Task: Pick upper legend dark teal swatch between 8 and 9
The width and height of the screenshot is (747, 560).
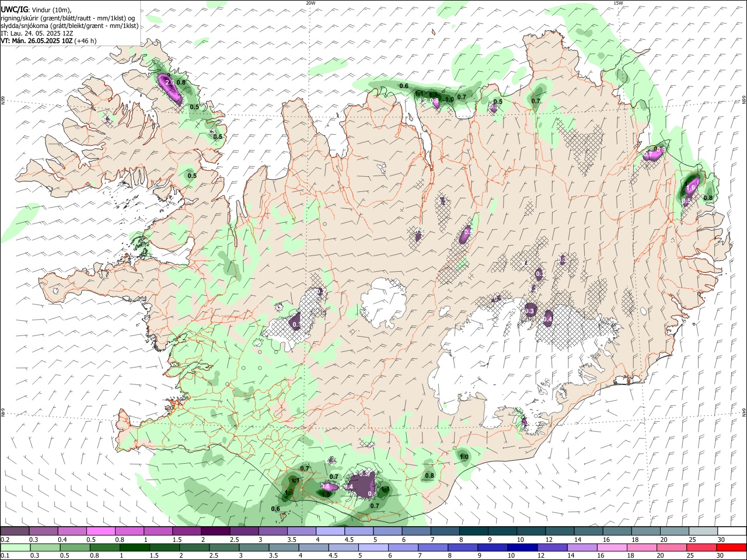Action: 474,531
